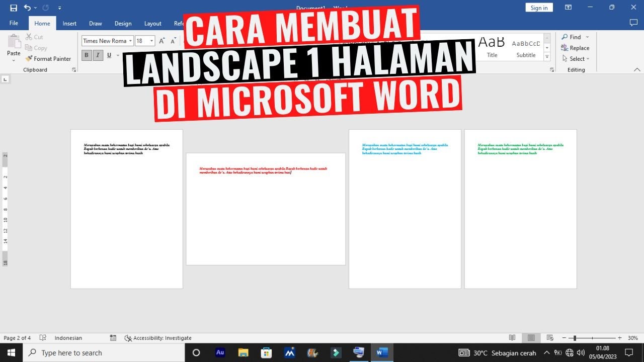Switch to the Insert ribbon tab

point(69,23)
